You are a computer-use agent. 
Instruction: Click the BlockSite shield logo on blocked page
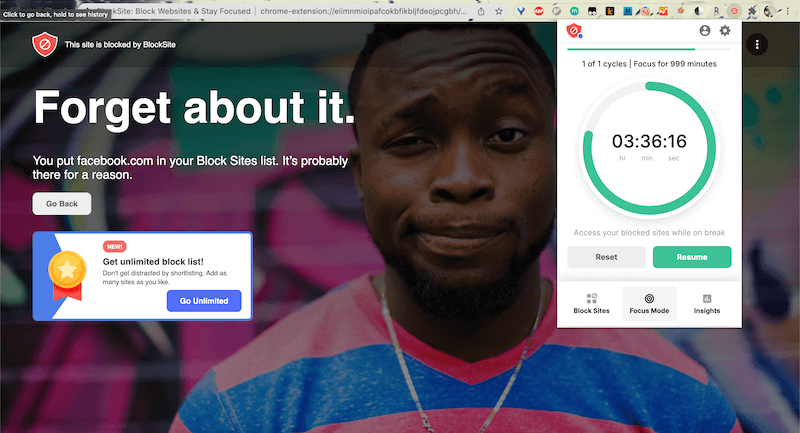click(45, 44)
